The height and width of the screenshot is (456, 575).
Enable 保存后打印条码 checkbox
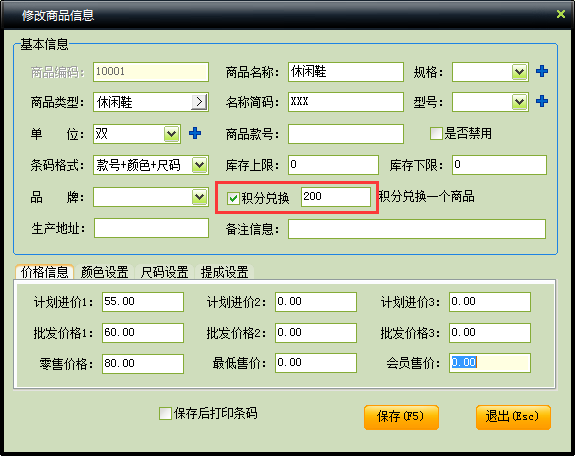click(x=165, y=413)
